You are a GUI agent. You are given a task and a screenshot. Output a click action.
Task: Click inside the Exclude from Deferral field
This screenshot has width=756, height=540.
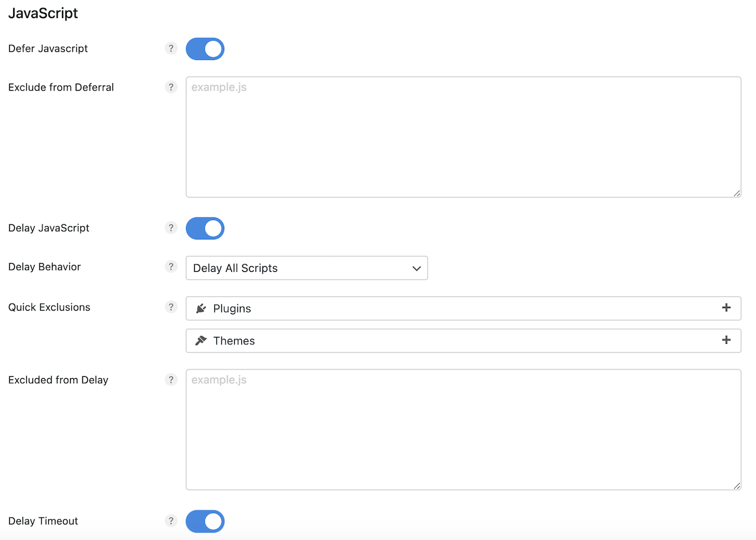pyautogui.click(x=463, y=136)
